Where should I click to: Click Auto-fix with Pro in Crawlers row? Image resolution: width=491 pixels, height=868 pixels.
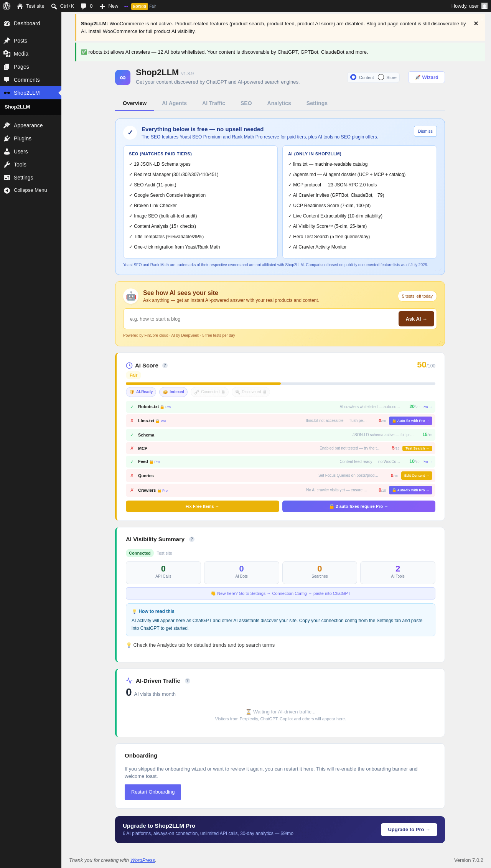(410, 490)
